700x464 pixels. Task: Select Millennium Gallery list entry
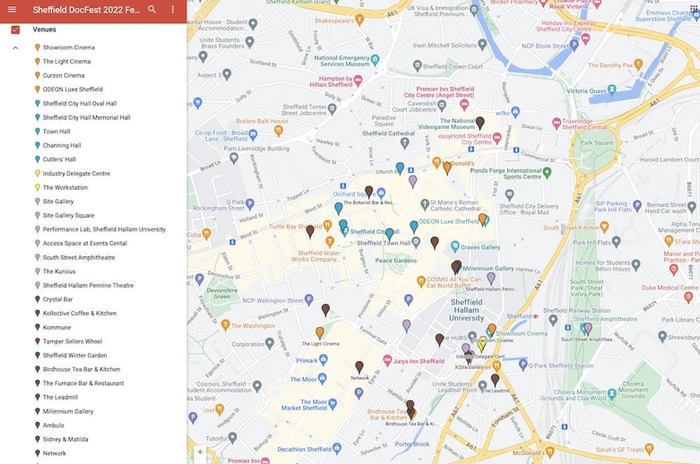coord(68,411)
